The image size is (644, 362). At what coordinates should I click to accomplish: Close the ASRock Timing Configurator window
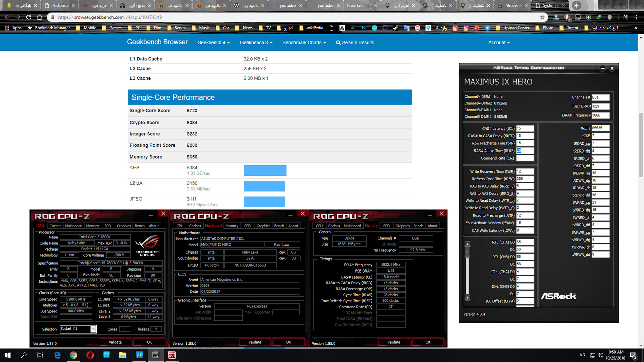tap(612, 68)
